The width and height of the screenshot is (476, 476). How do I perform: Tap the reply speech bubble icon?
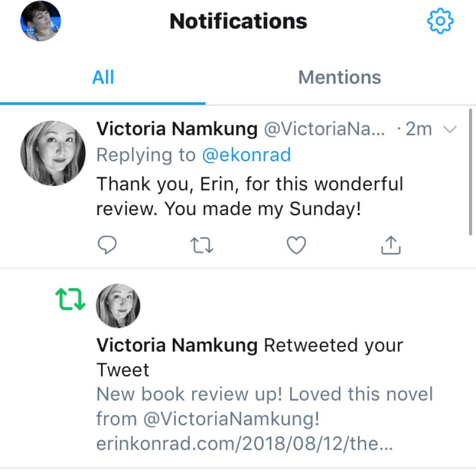pos(107,245)
